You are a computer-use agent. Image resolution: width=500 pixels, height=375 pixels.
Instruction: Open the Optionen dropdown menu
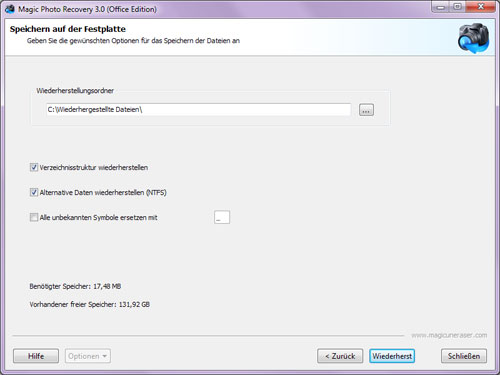(x=88, y=356)
